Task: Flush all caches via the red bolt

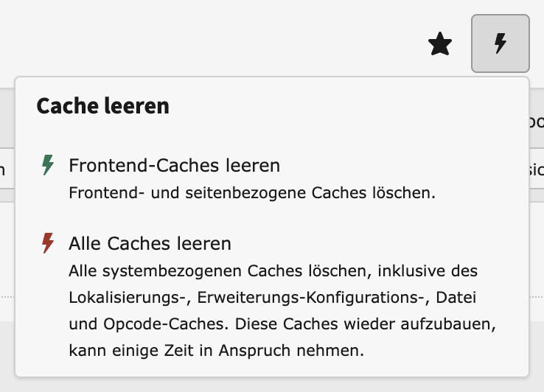Action: click(48, 243)
